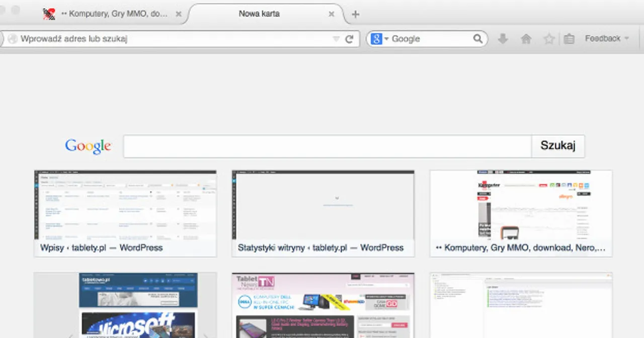Viewport: 644px width, 338px height.
Task: Switch to the Nowa karta tab
Action: (x=259, y=14)
